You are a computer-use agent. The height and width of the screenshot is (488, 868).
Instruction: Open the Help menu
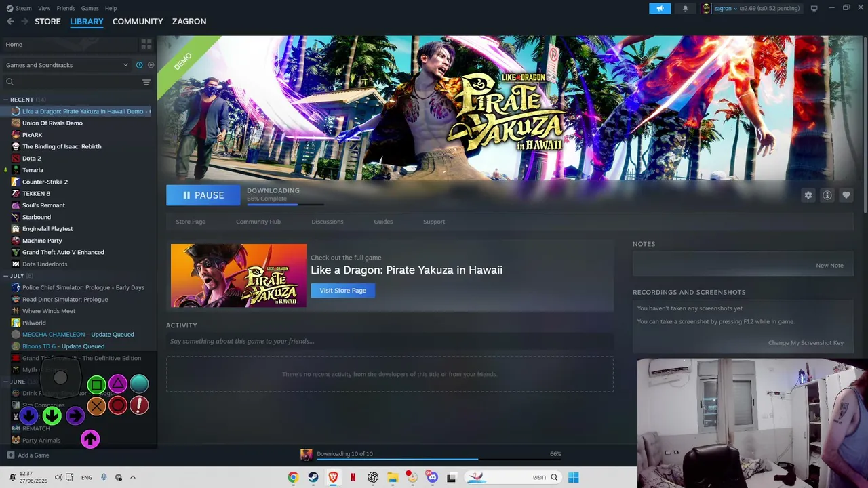point(111,8)
